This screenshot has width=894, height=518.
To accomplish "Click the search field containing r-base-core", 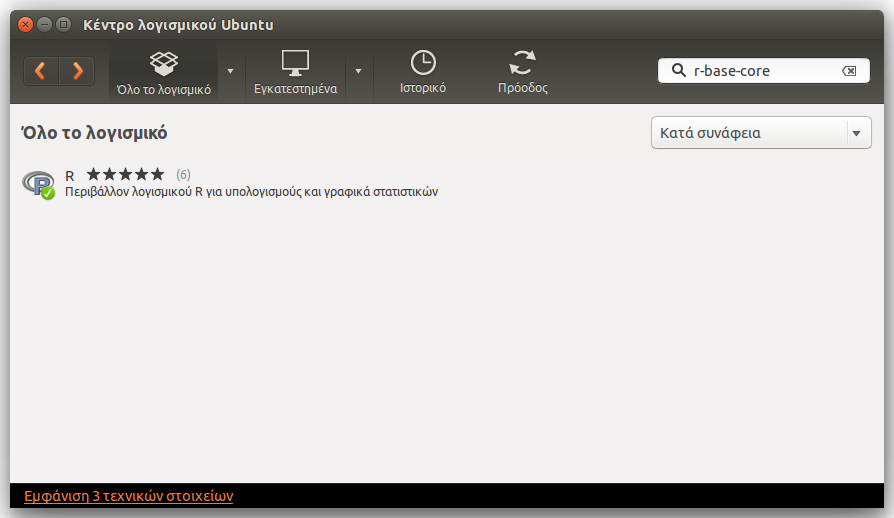I will 763,71.
